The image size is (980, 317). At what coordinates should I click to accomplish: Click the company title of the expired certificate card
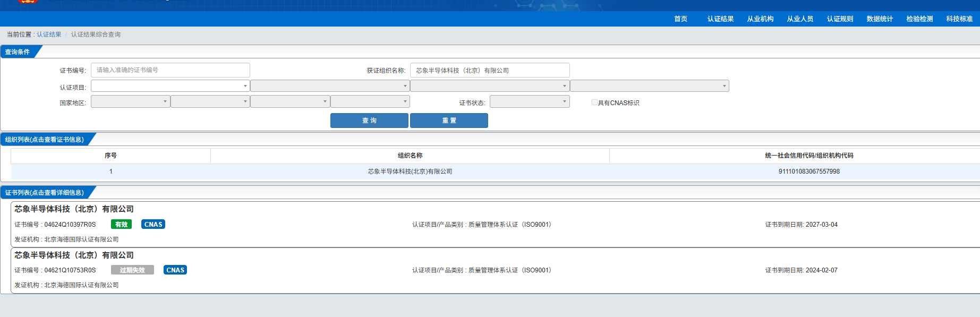74,255
